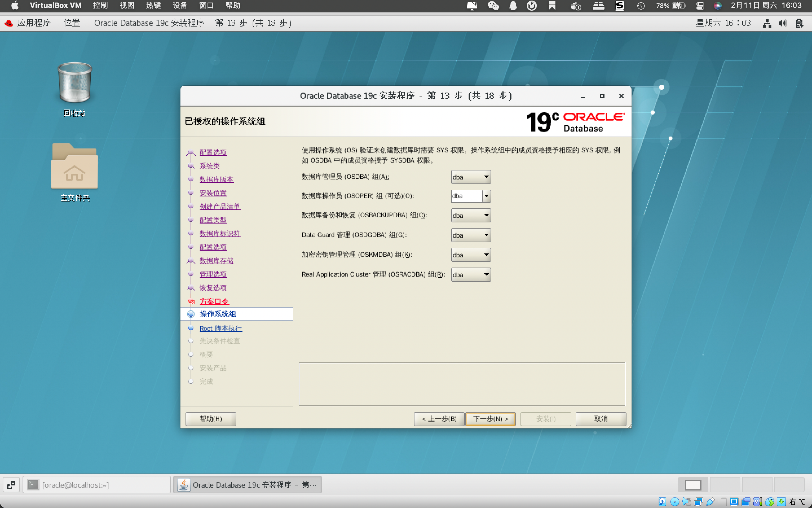The image size is (812, 508).
Task: Click the screen mirroring icon in menu bar
Action: pos(472,6)
